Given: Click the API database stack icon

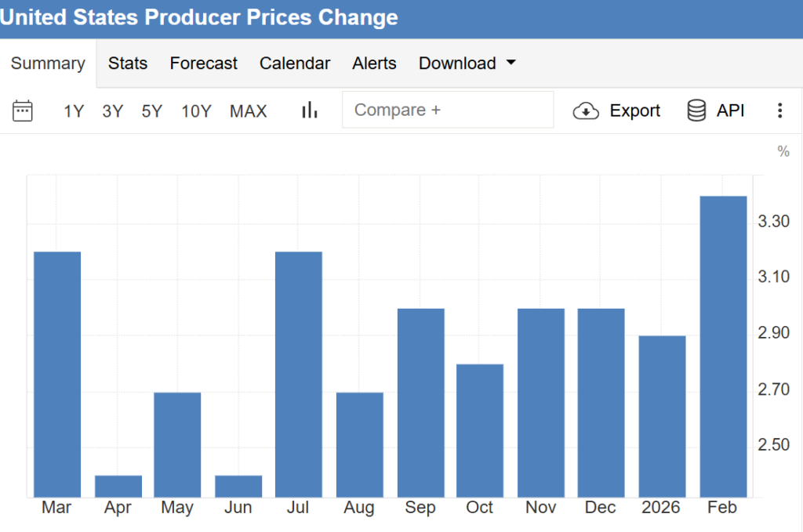Looking at the screenshot, I should (696, 111).
